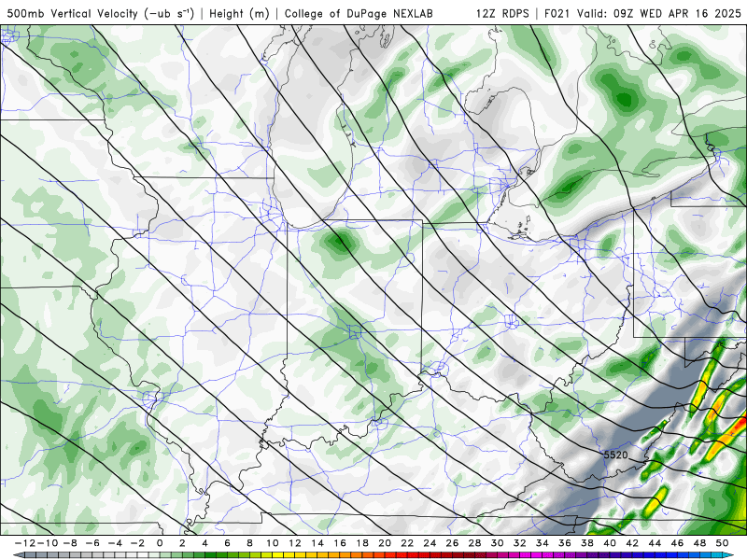747x560 pixels.
Task: Click the '30' value on the color scale
Action: click(x=497, y=543)
